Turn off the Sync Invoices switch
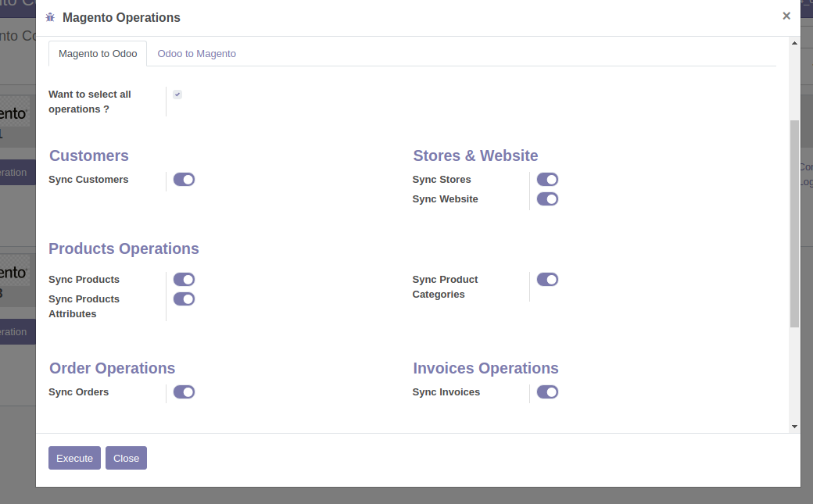 [x=547, y=392]
